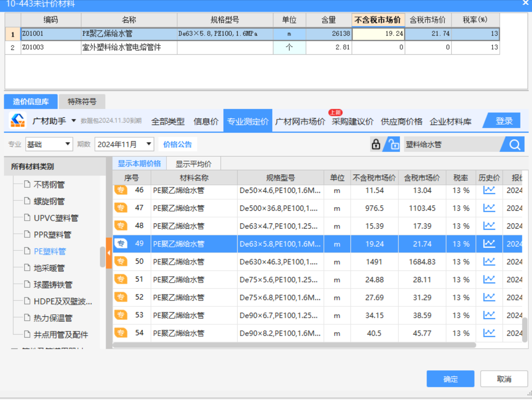The image size is (532, 400).
Task: Click the 专 badge on row 53
Action: point(121,315)
